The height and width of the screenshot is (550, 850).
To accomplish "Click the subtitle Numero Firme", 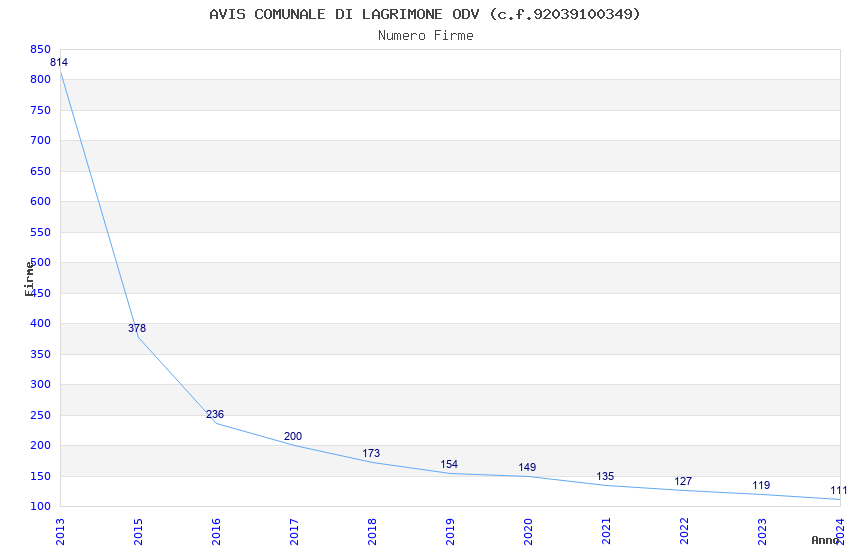I will pos(426,36).
